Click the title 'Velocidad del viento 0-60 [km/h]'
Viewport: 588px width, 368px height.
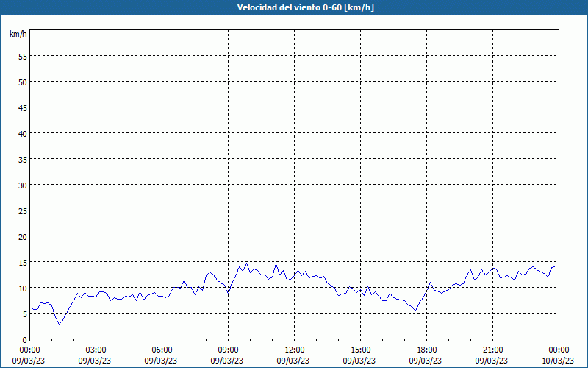point(305,7)
